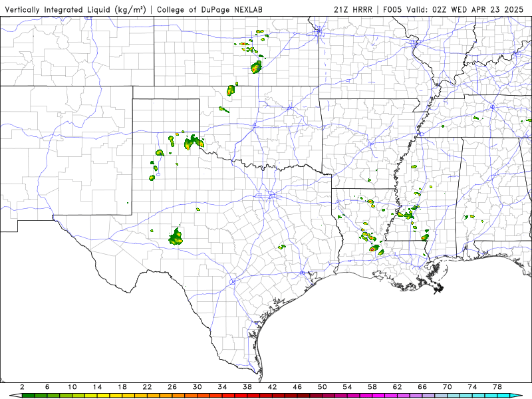This screenshot has height=399, width=532.
Task: Click the color scale label '30'
Action: click(197, 387)
